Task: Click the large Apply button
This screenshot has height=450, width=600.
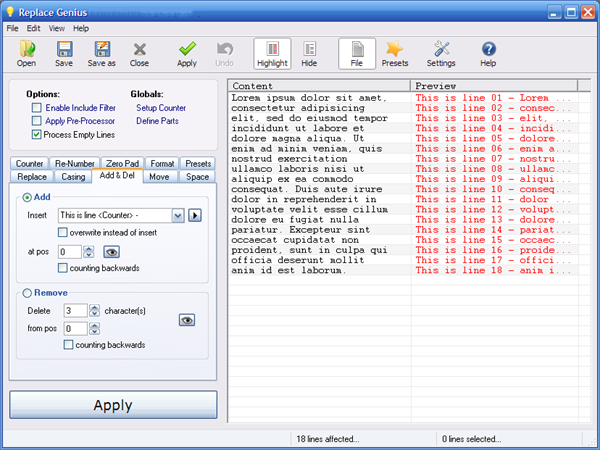Action: [112, 406]
